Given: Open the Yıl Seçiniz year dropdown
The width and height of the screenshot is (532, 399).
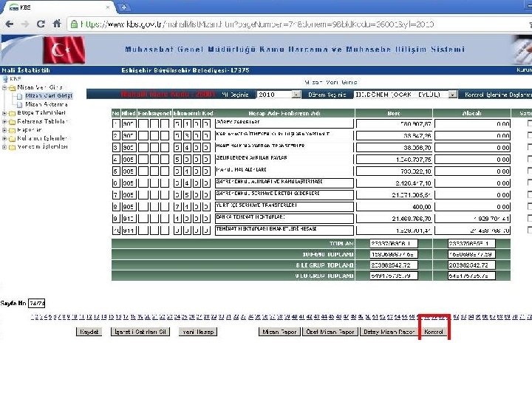Looking at the screenshot, I should (x=279, y=95).
